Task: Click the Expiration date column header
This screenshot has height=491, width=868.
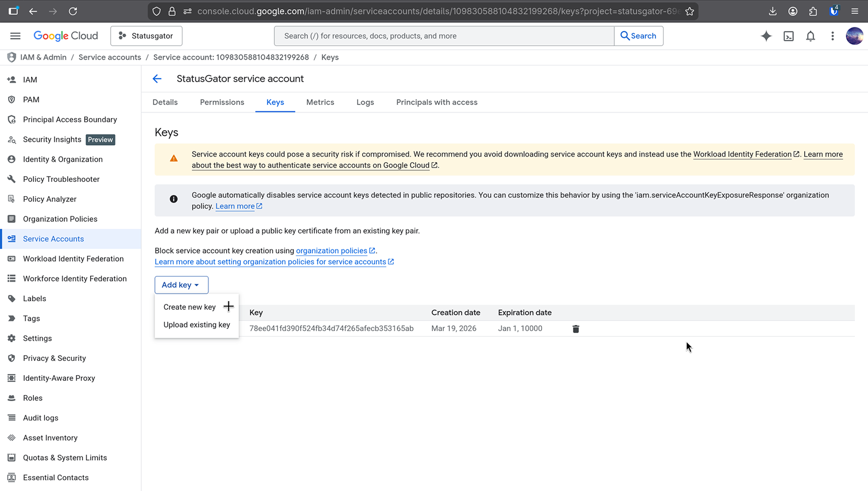Action: 525,313
